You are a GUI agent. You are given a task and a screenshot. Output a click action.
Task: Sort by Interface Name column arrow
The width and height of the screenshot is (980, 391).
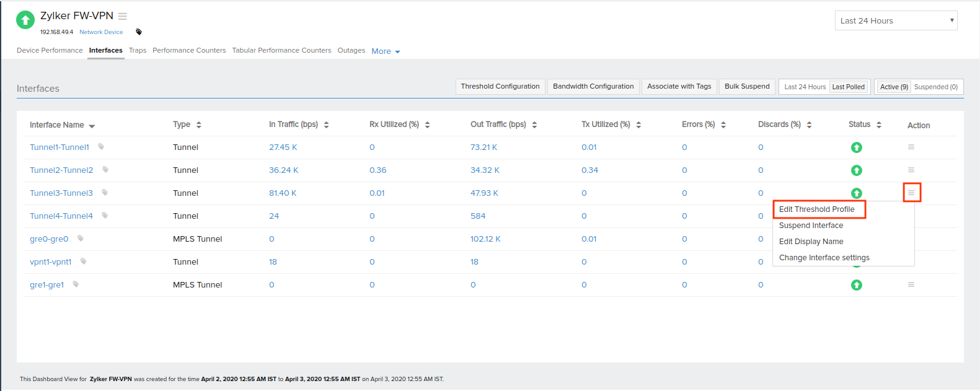92,126
